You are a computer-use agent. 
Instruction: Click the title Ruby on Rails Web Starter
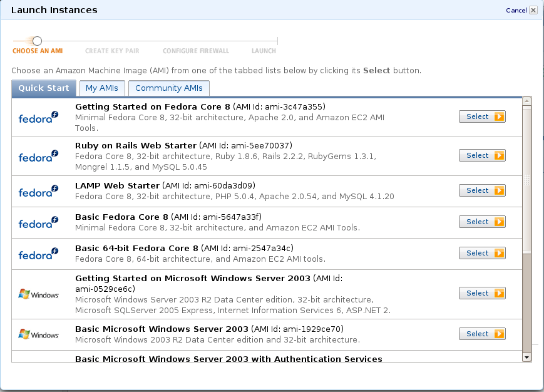[136, 146]
